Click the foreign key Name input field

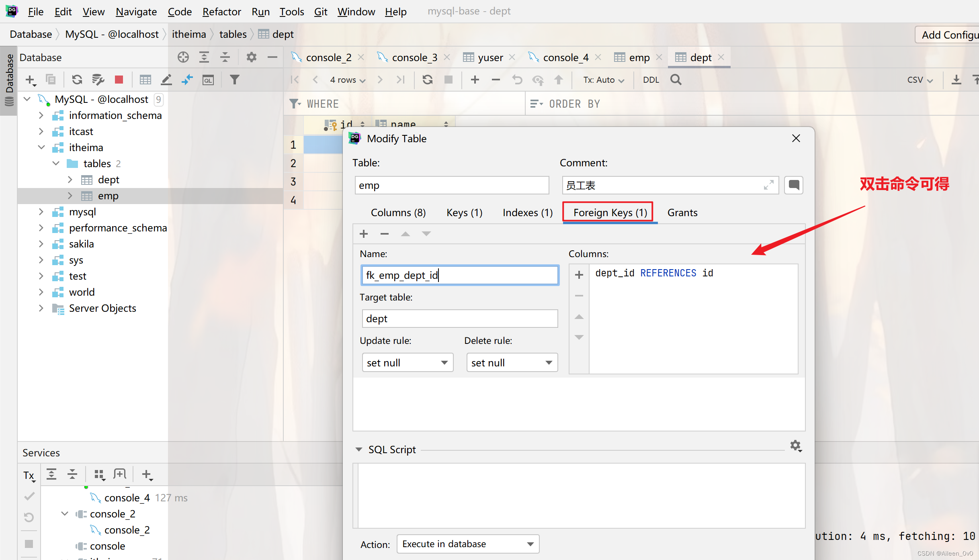tap(460, 275)
